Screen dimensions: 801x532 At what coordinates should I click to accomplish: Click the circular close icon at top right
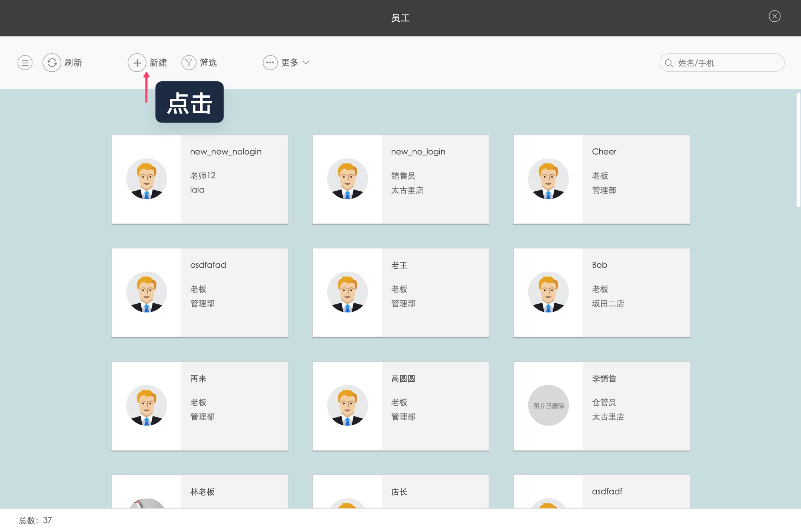[775, 16]
